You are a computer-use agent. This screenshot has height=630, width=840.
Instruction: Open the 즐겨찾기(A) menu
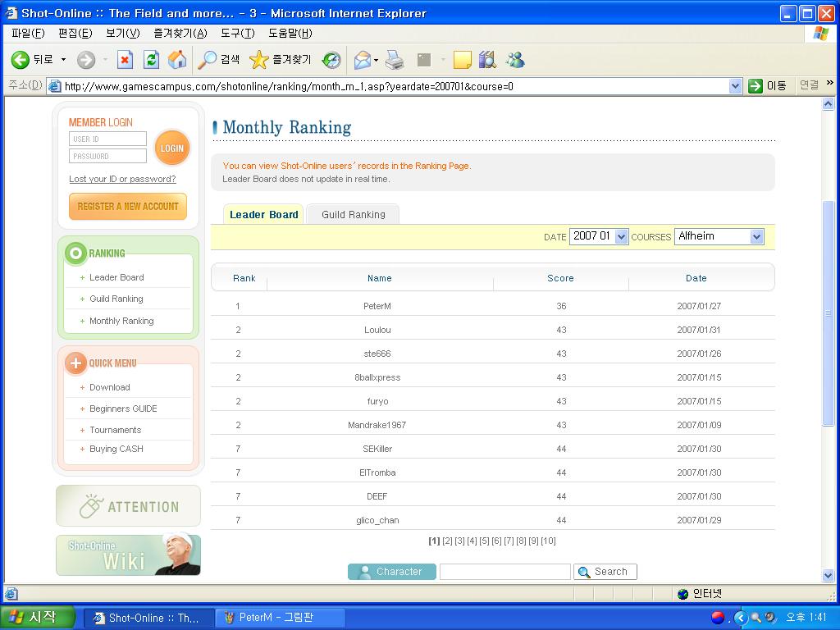180,33
